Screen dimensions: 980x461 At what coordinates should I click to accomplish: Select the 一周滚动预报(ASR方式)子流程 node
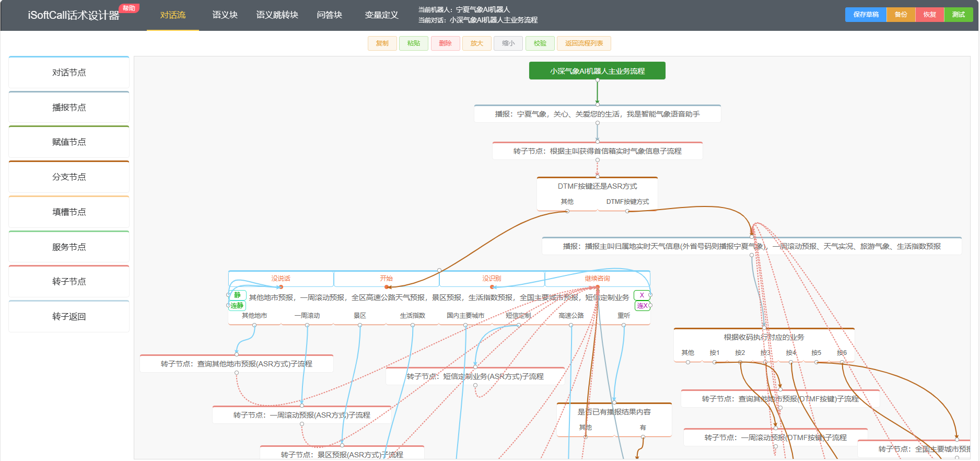[302, 415]
